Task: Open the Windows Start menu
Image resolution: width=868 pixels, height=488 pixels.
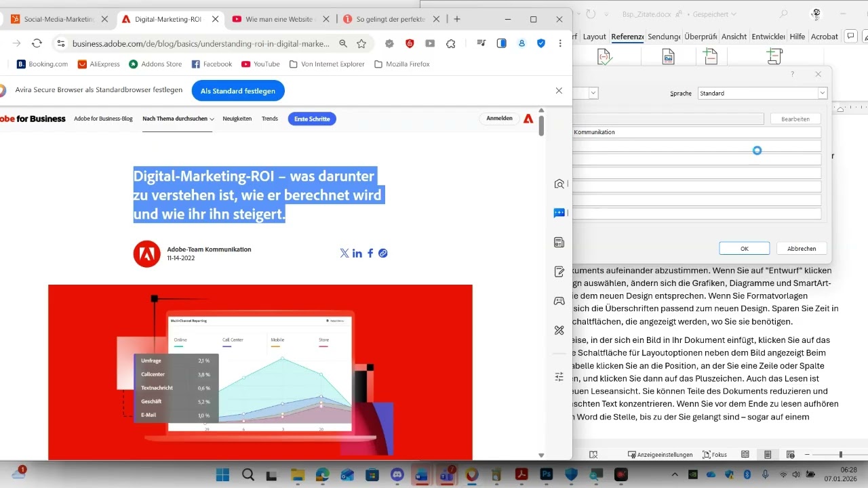Action: pos(223,474)
